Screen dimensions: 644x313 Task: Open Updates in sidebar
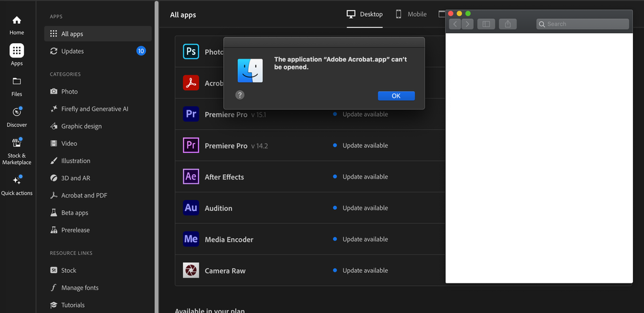point(98,51)
